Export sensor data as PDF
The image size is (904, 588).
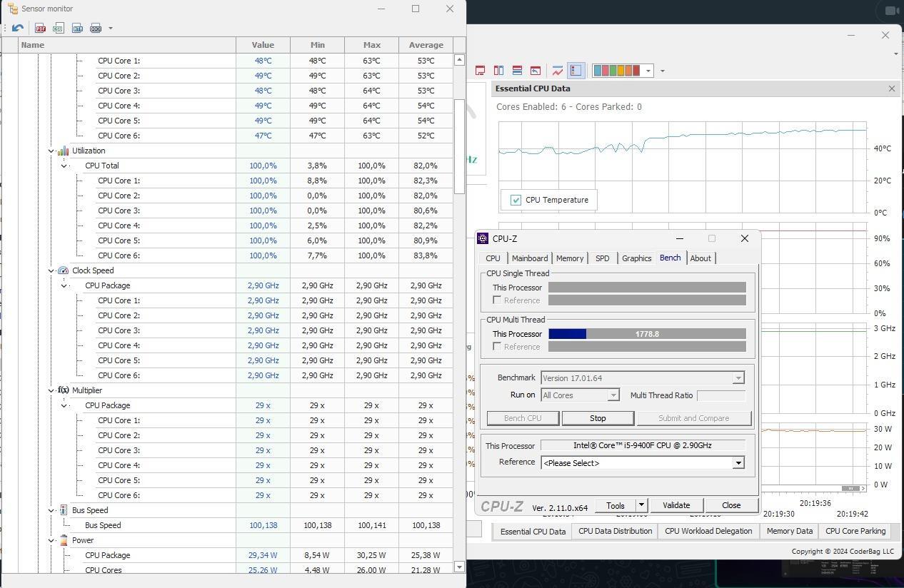point(41,28)
